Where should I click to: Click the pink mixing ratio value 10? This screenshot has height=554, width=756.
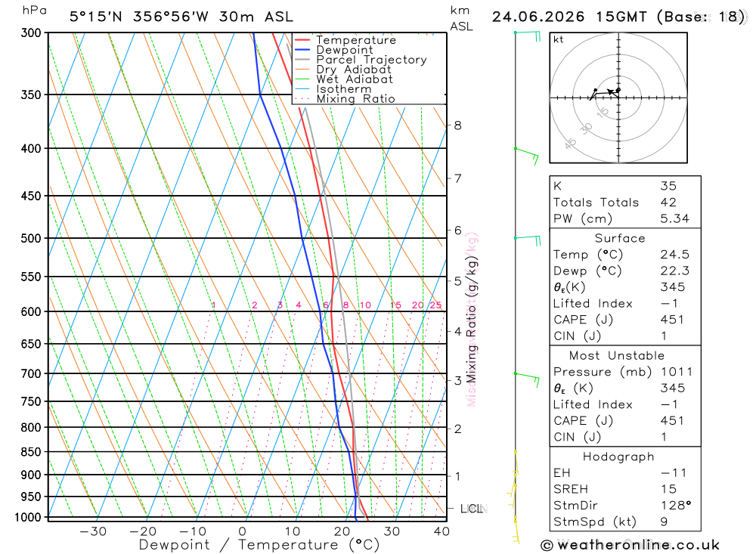[x=365, y=305]
